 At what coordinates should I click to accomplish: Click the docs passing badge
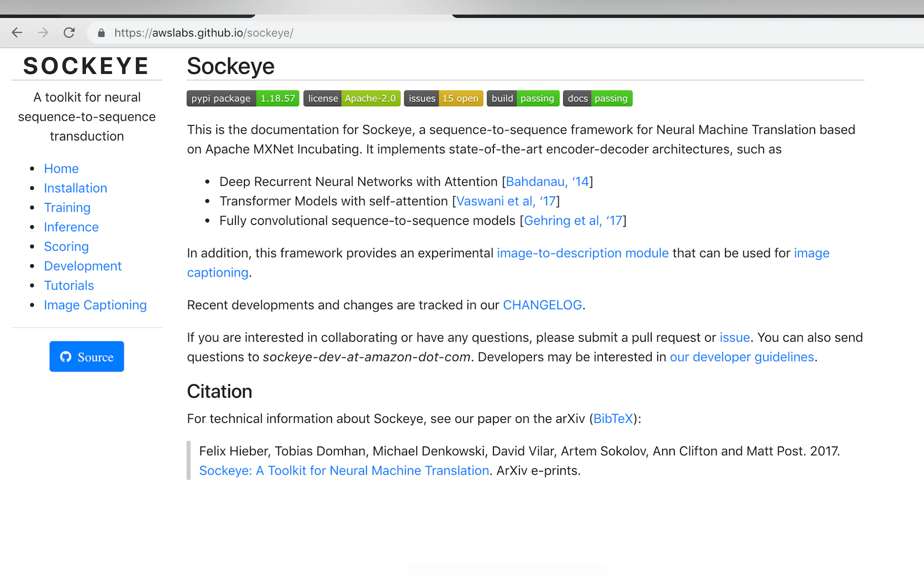point(597,98)
